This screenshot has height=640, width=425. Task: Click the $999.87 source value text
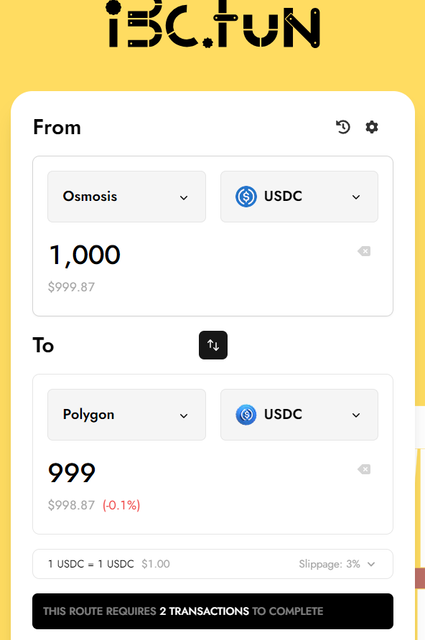click(71, 287)
